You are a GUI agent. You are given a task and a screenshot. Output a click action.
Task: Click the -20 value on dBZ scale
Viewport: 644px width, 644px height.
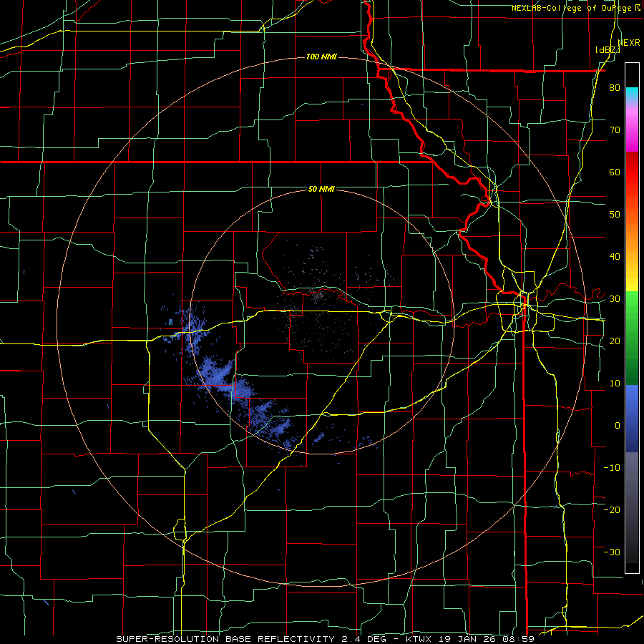click(612, 510)
